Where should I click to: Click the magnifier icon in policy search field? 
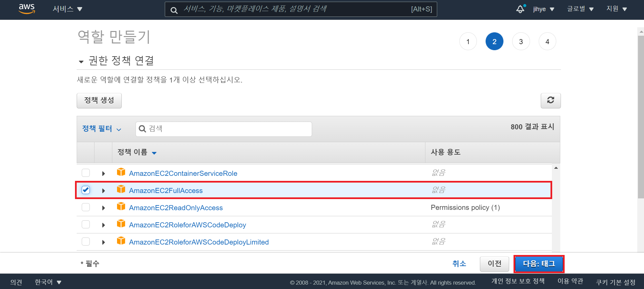(x=142, y=129)
